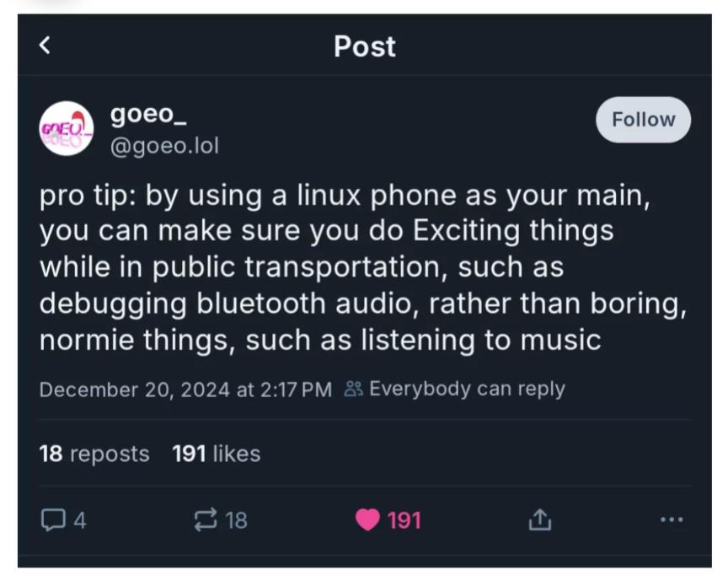
Task: Open more options three-dot menu
Action: 672,520
